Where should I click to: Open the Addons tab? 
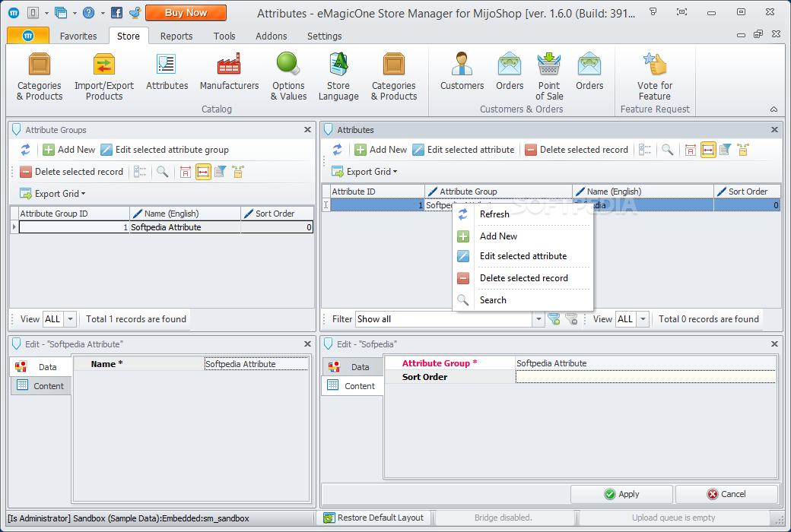pyautogui.click(x=272, y=36)
